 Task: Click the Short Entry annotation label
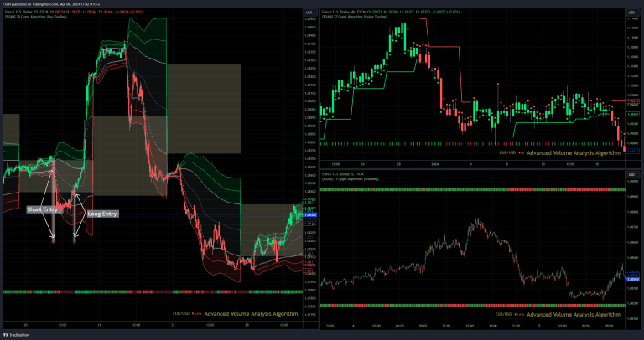43,209
